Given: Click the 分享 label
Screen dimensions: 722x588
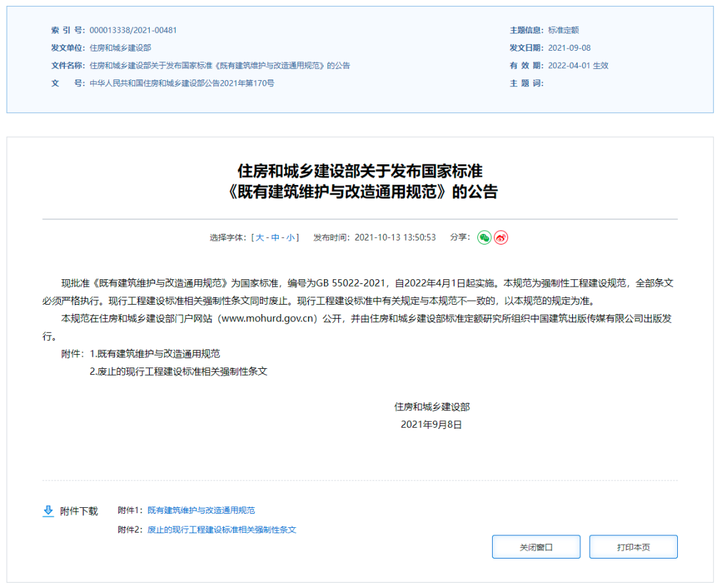Looking at the screenshot, I should [460, 237].
